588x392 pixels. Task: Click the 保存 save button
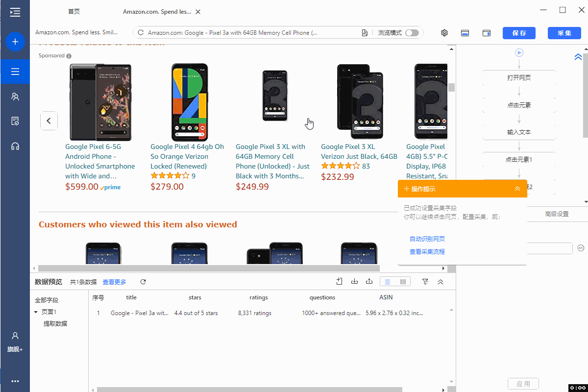(519, 33)
